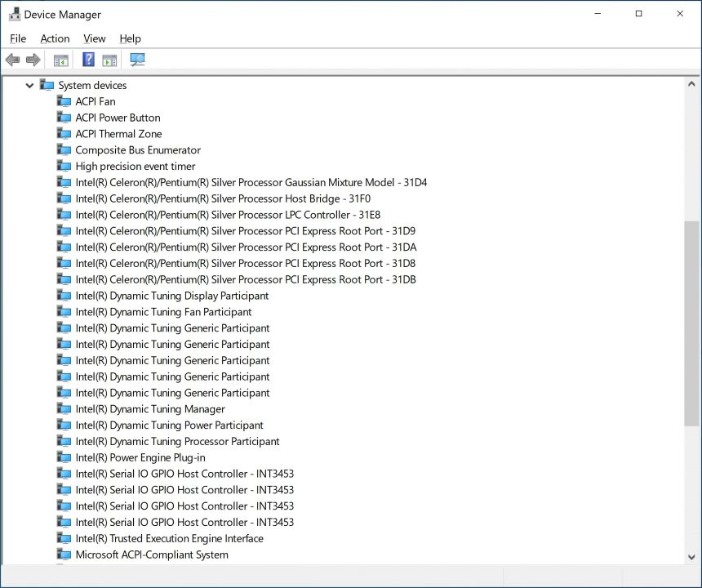Screen dimensions: 702x588
Task: Select the ACPI Power Button device
Action: pyautogui.click(x=118, y=118)
